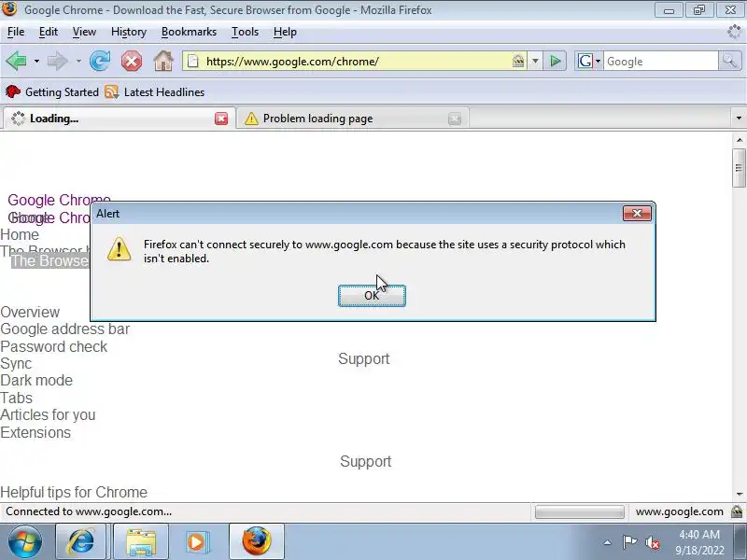The height and width of the screenshot is (560, 747).
Task: Close the Problem loading page tab
Action: (x=455, y=119)
